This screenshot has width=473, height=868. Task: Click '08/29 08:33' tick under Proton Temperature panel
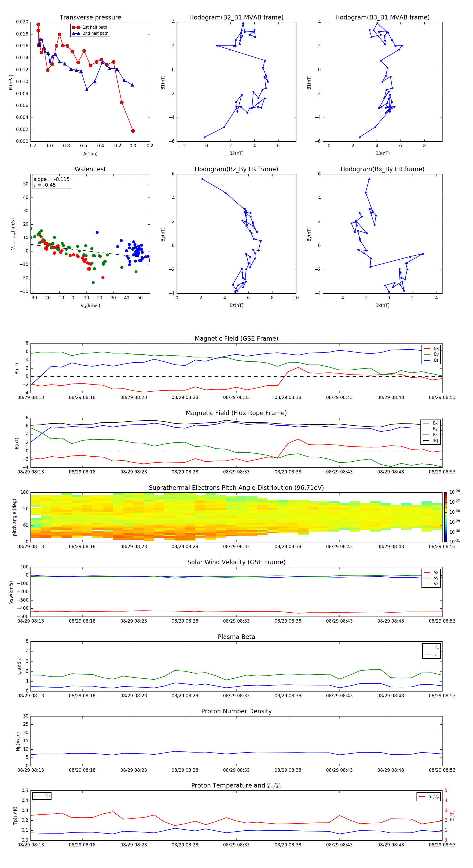[x=236, y=845]
